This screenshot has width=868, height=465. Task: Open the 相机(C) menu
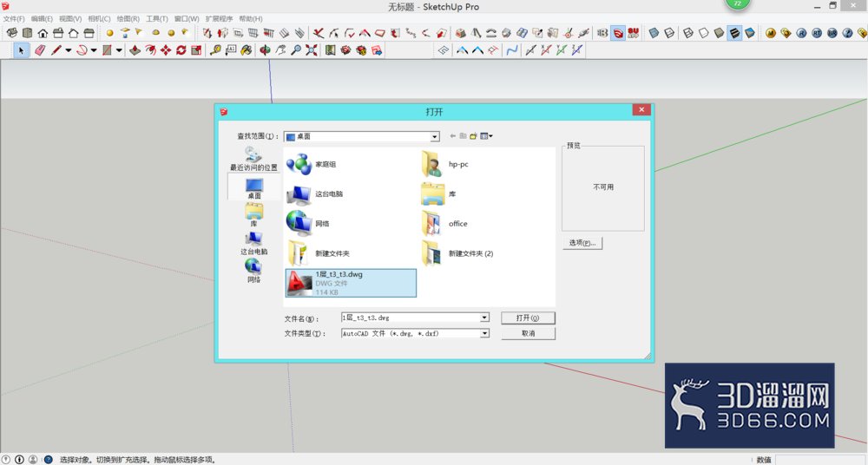coord(99,18)
